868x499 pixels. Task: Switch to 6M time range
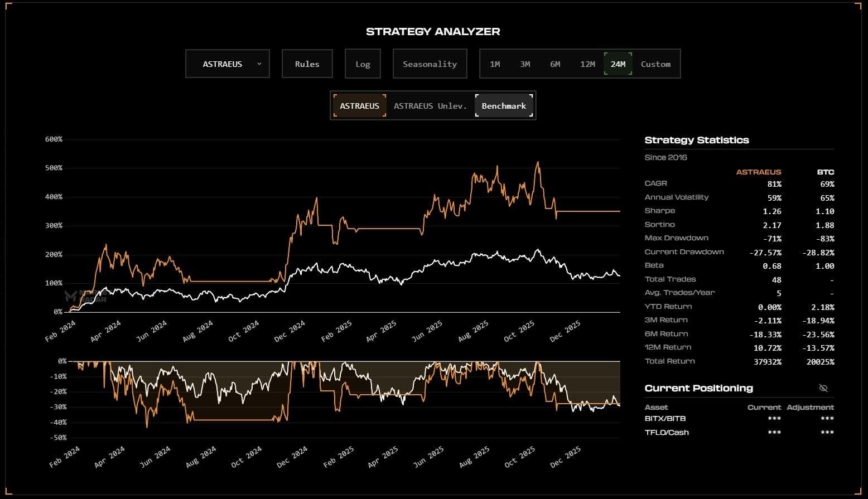pos(555,64)
